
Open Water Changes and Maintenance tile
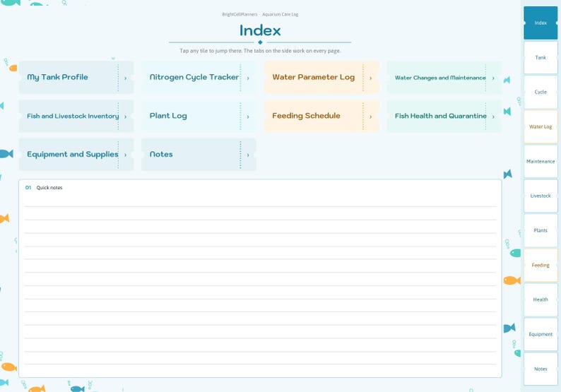[444, 77]
